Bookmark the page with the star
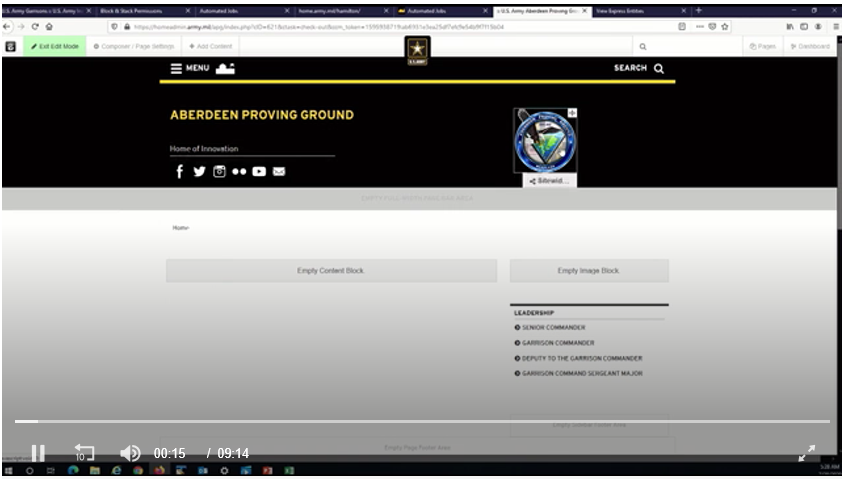Screen dimensions: 843x479 pos(725,26)
